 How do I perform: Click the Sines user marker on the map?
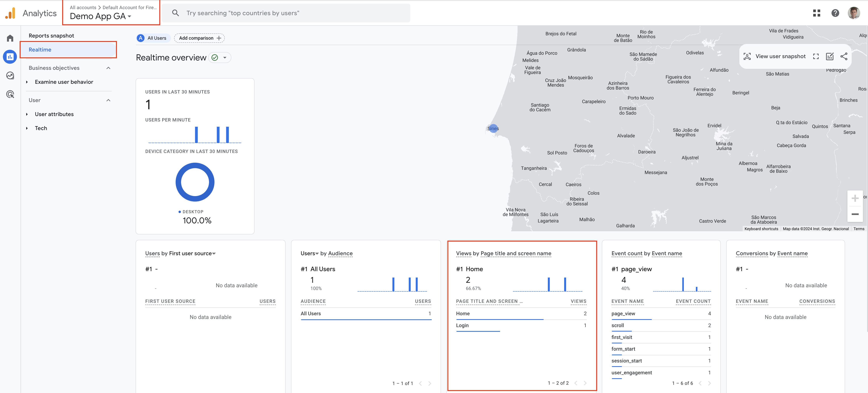click(493, 128)
